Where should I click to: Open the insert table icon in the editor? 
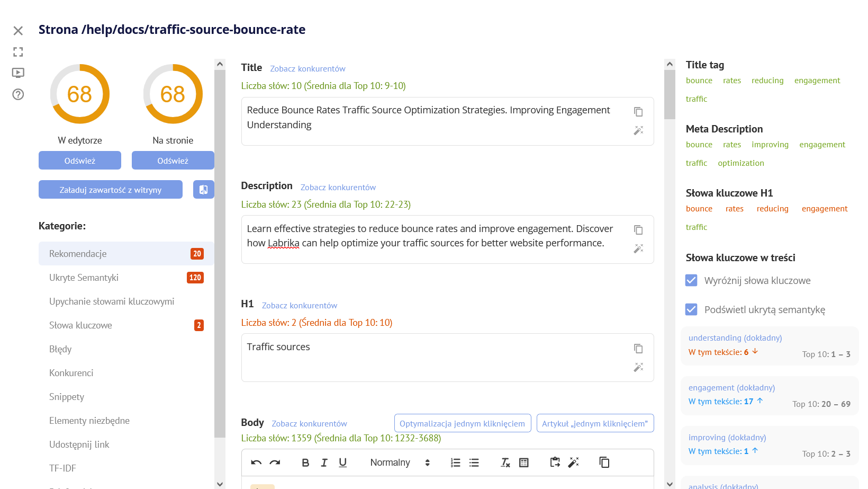coord(523,462)
